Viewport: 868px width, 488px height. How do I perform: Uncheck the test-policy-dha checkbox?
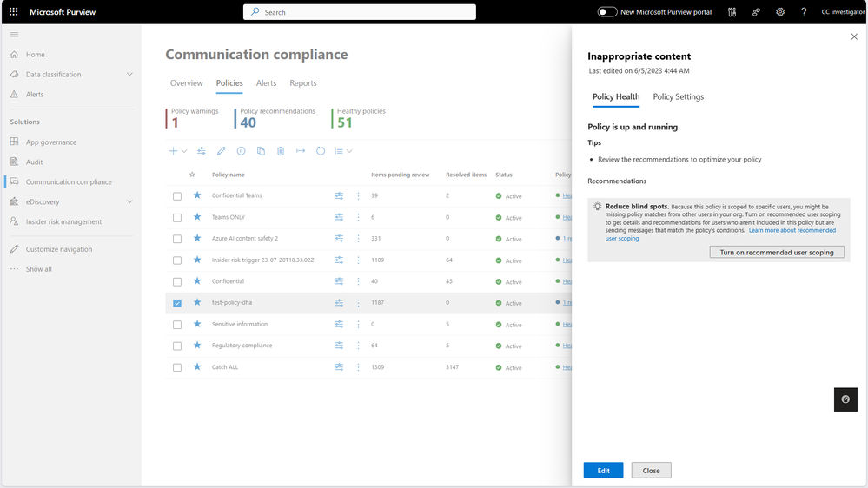point(177,303)
